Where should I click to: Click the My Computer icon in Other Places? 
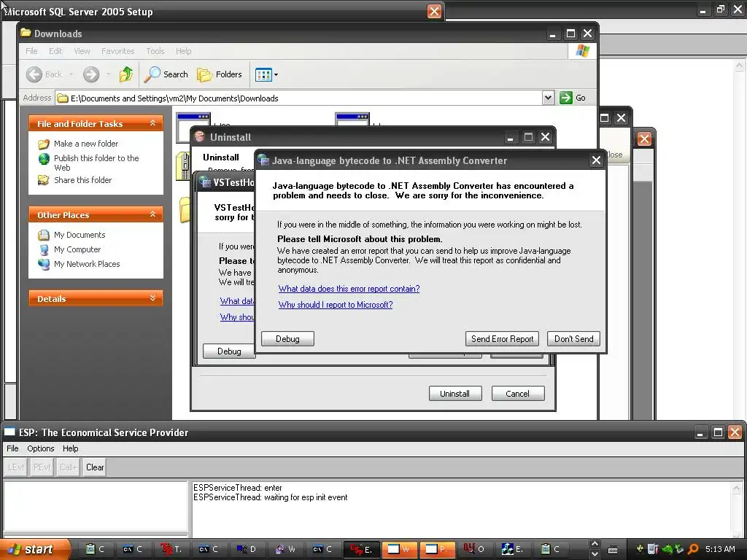pyautogui.click(x=44, y=249)
